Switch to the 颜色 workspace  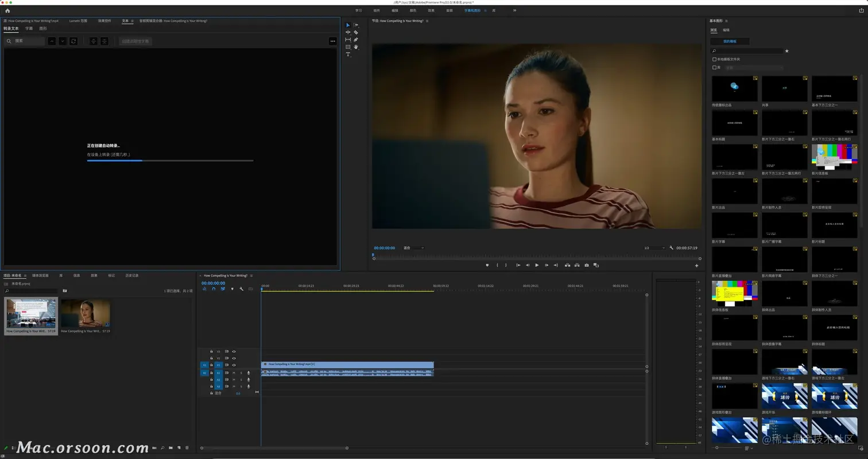413,10
